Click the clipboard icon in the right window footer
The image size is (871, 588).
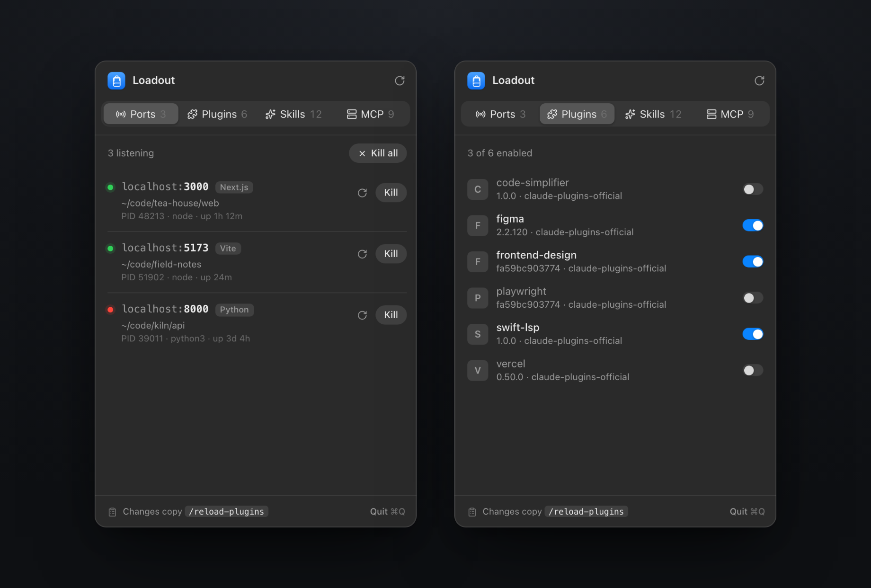[x=472, y=512]
